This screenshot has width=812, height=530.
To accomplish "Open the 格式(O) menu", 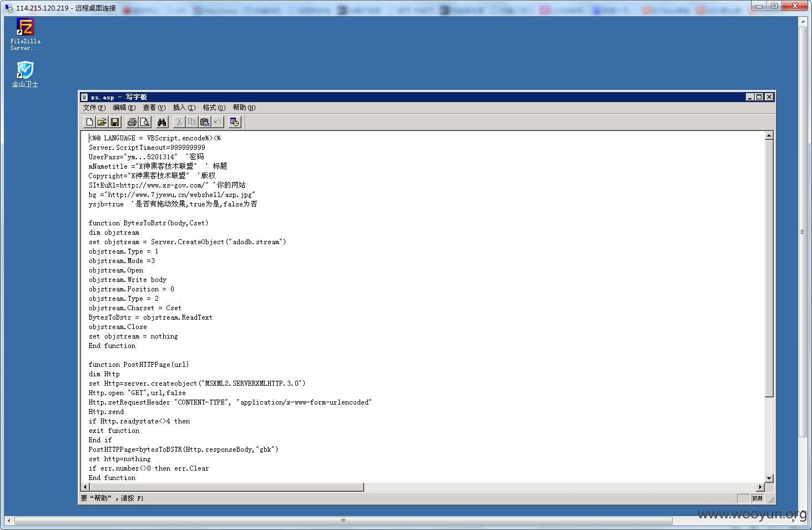I will (214, 108).
